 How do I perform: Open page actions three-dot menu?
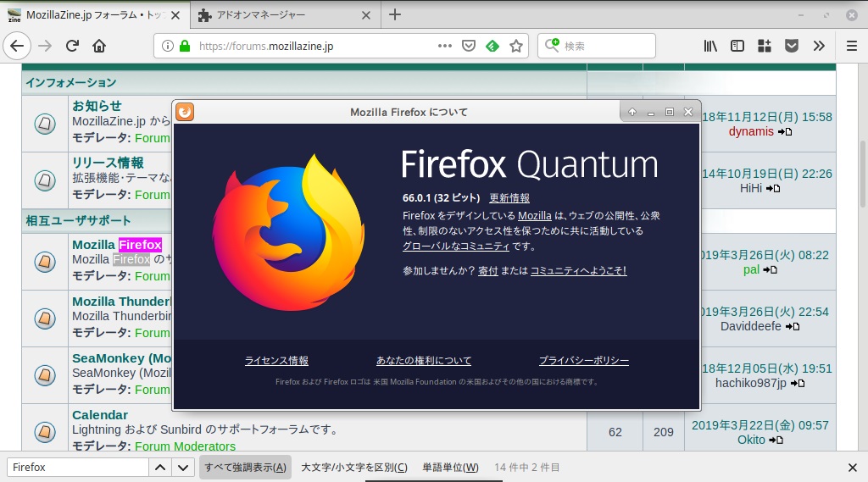444,46
